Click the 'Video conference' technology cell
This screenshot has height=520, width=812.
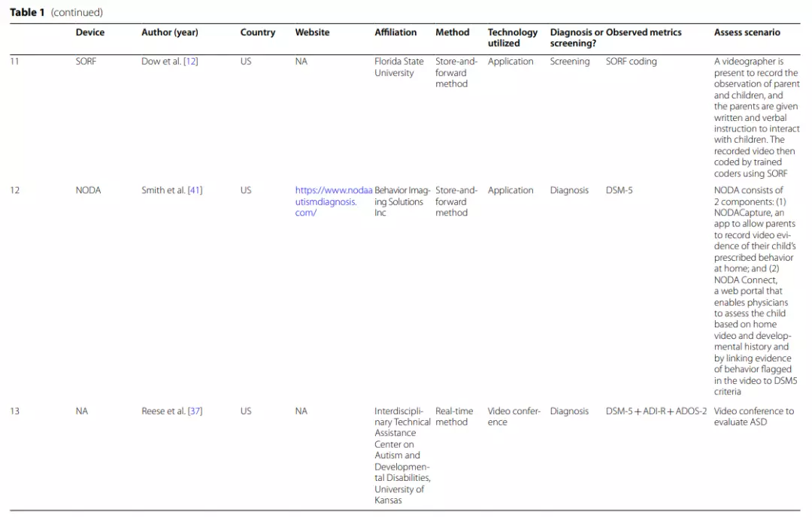point(514,416)
